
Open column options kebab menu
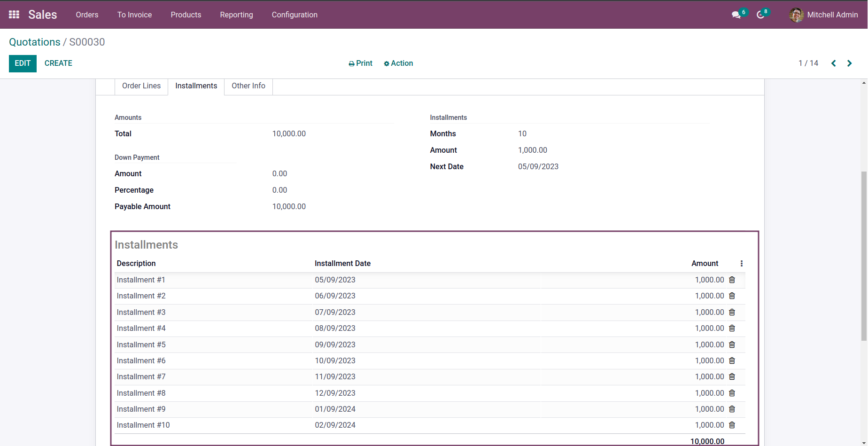coord(742,264)
